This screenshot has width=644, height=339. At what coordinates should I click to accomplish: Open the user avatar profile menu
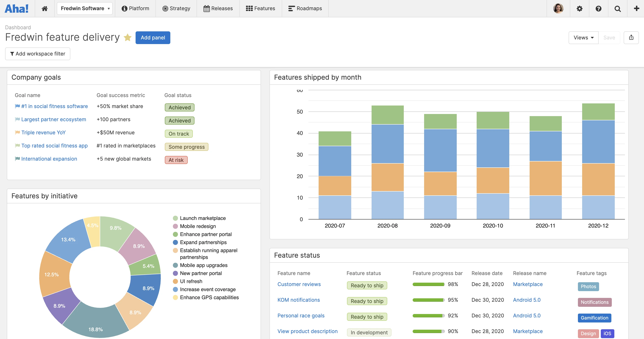click(x=558, y=8)
